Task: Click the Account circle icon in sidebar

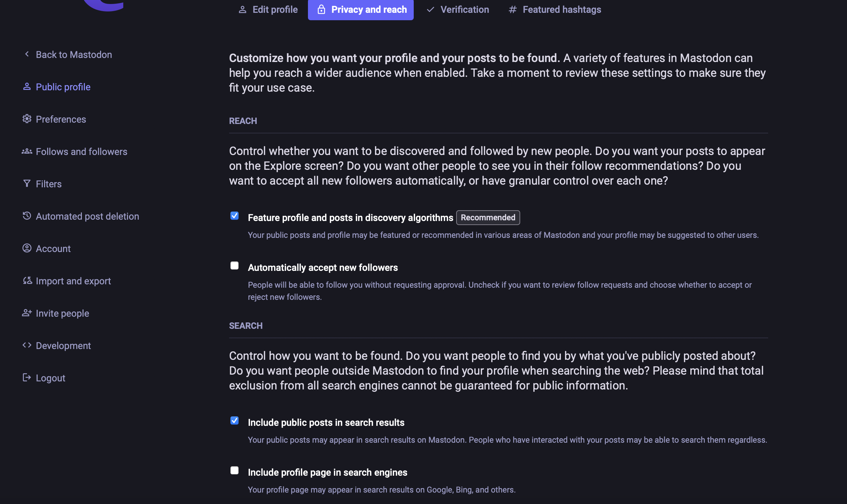Action: (27, 248)
